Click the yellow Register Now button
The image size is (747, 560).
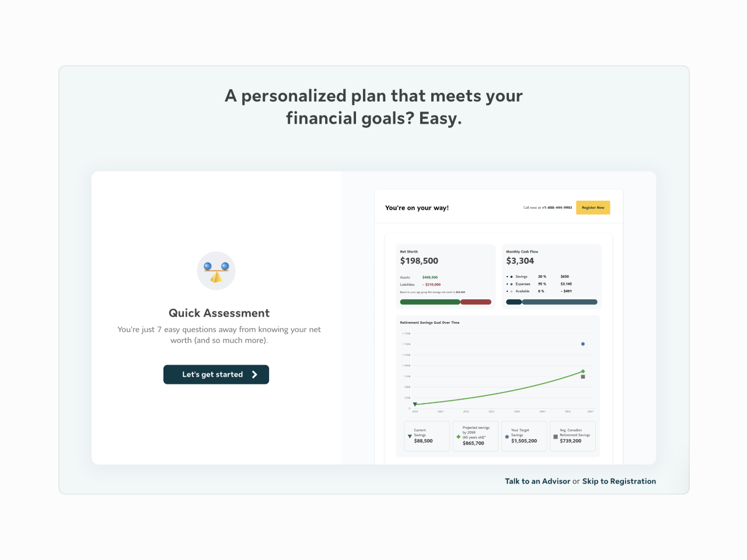593,208
